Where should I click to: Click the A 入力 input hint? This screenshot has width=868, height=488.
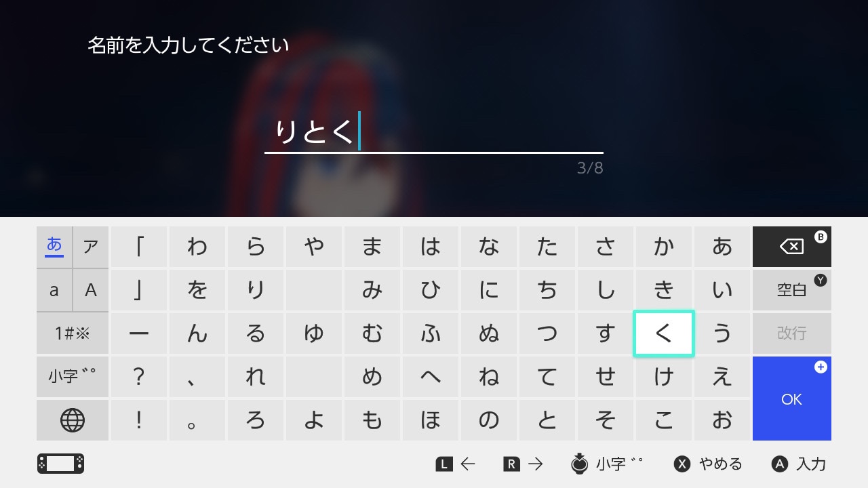[x=799, y=464]
